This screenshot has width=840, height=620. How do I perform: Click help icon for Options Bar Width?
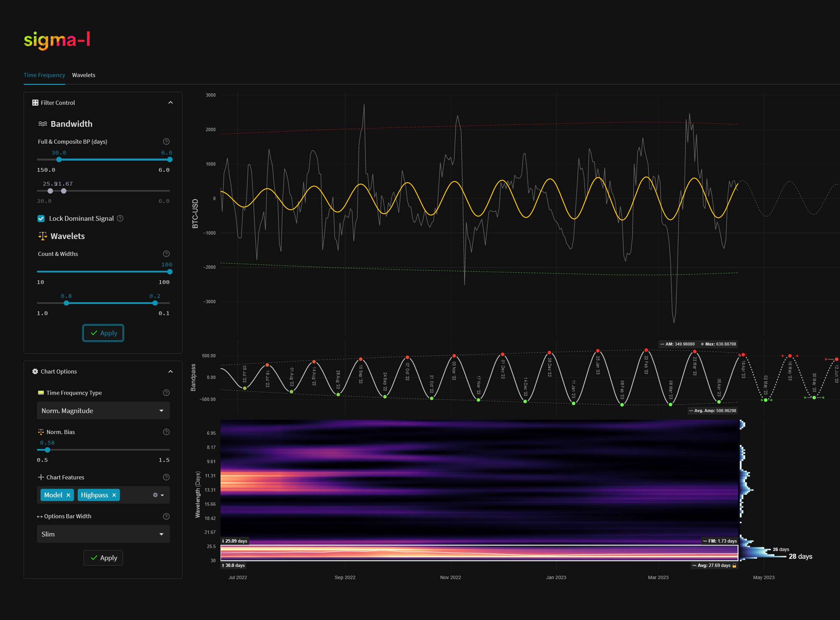click(166, 516)
